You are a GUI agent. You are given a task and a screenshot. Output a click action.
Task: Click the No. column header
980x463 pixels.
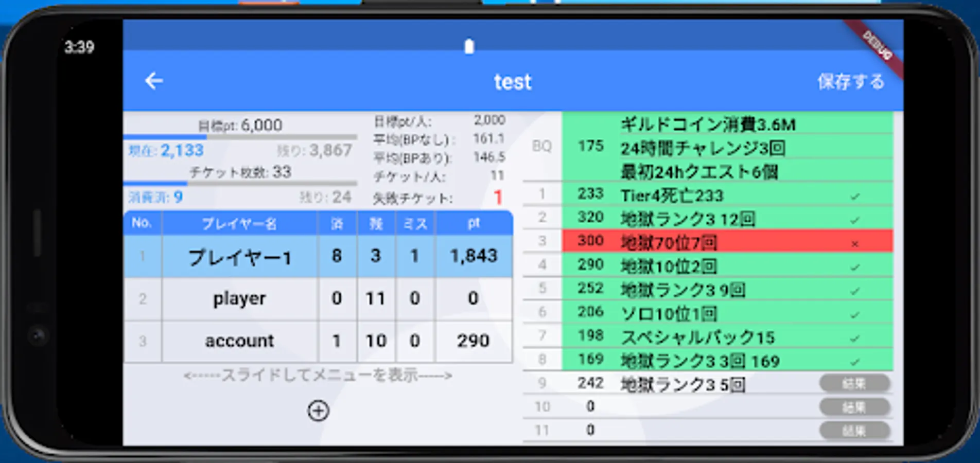(142, 223)
